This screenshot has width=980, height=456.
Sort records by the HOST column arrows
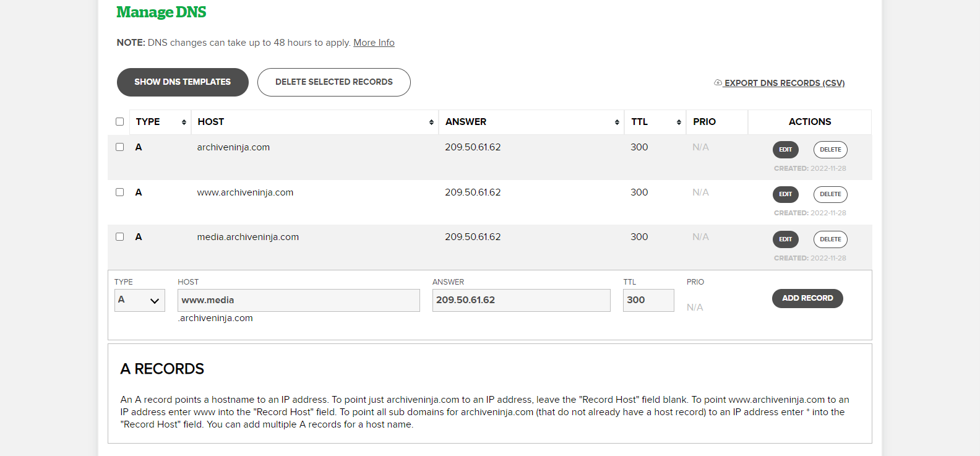pos(431,123)
